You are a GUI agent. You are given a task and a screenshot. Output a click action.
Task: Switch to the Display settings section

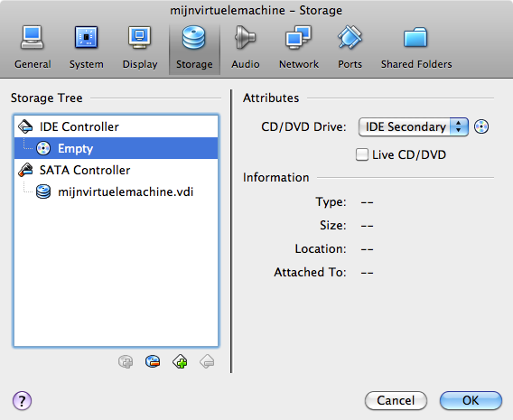coord(140,49)
